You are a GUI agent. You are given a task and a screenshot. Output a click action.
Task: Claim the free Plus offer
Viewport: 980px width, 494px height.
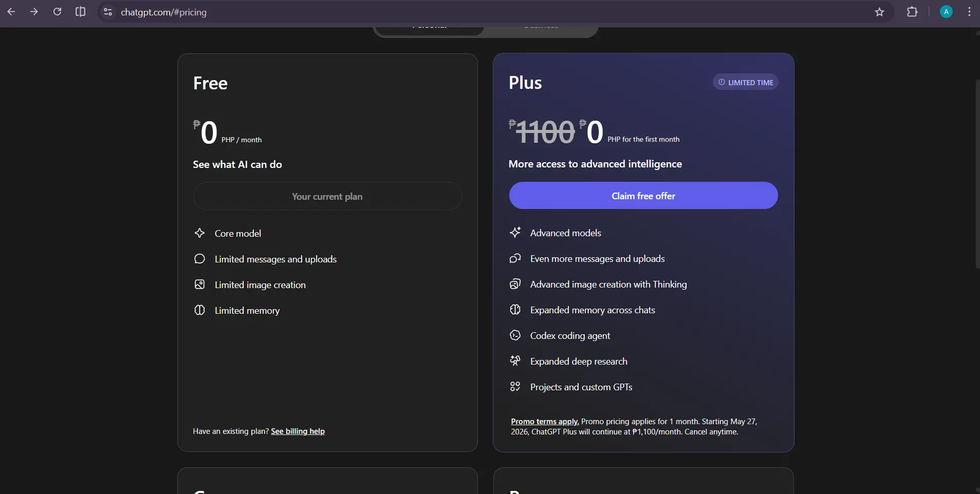643,196
